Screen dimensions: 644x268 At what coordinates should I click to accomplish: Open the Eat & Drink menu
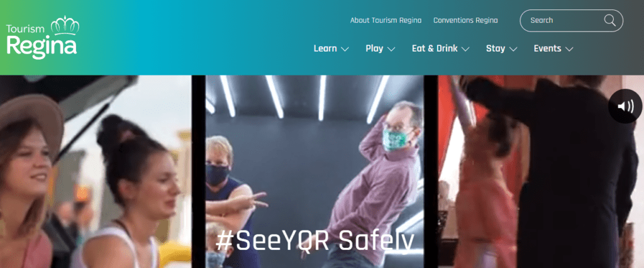(x=435, y=48)
